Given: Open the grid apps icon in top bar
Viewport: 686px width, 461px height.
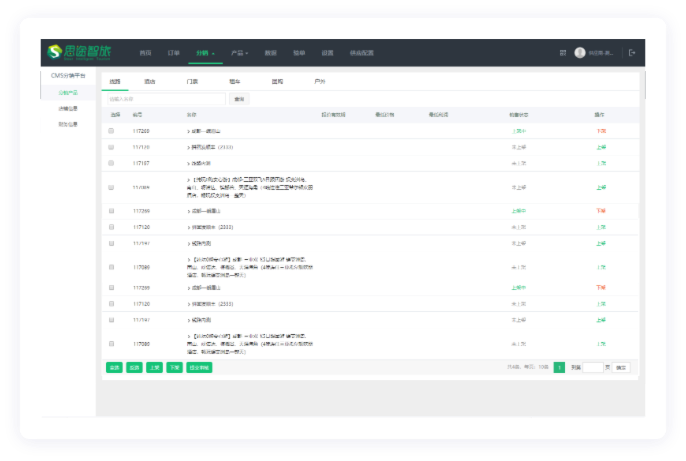Looking at the screenshot, I should click(563, 52).
